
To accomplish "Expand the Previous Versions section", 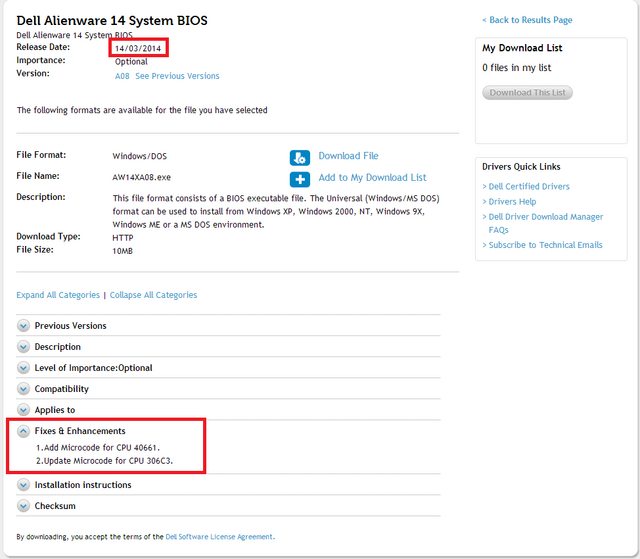I will click(x=23, y=326).
